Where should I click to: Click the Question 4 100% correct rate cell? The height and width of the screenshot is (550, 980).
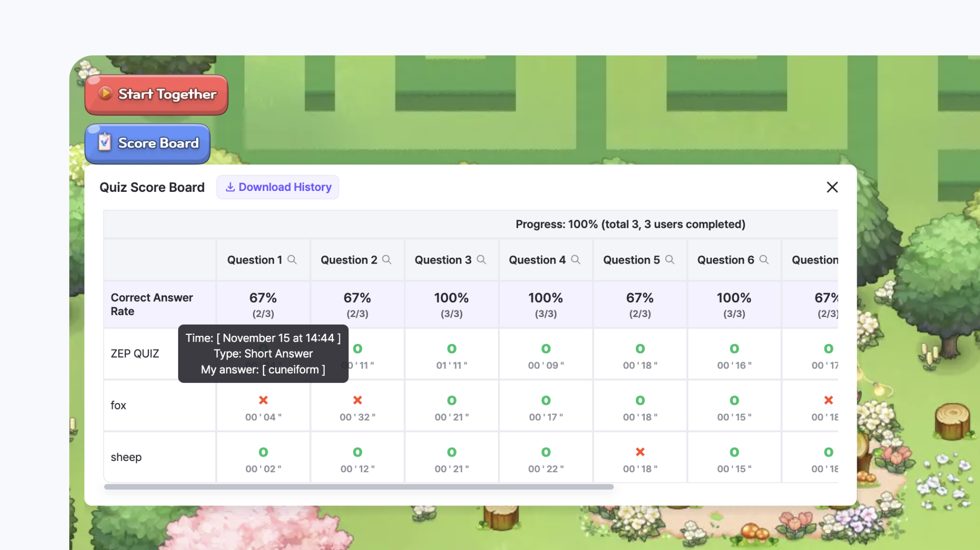pyautogui.click(x=545, y=305)
